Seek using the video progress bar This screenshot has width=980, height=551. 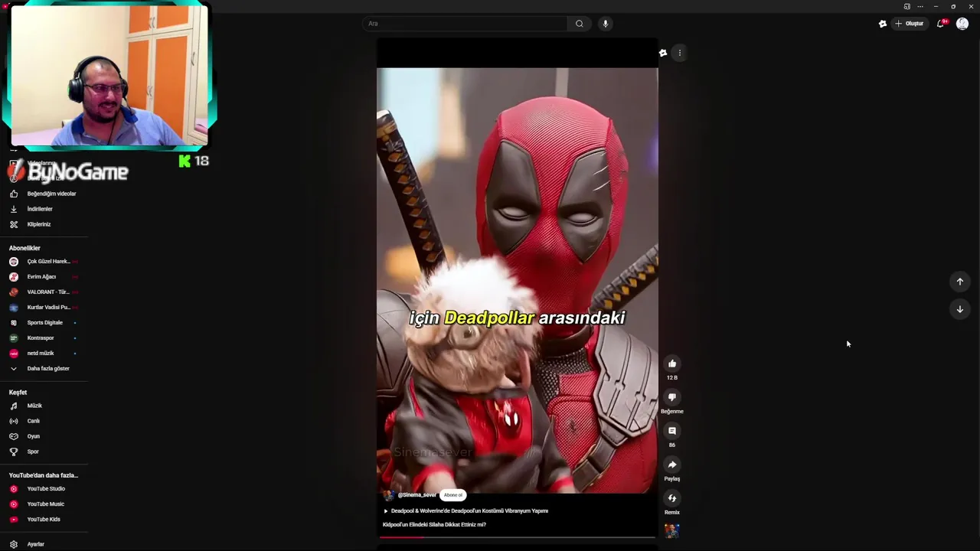tap(517, 537)
